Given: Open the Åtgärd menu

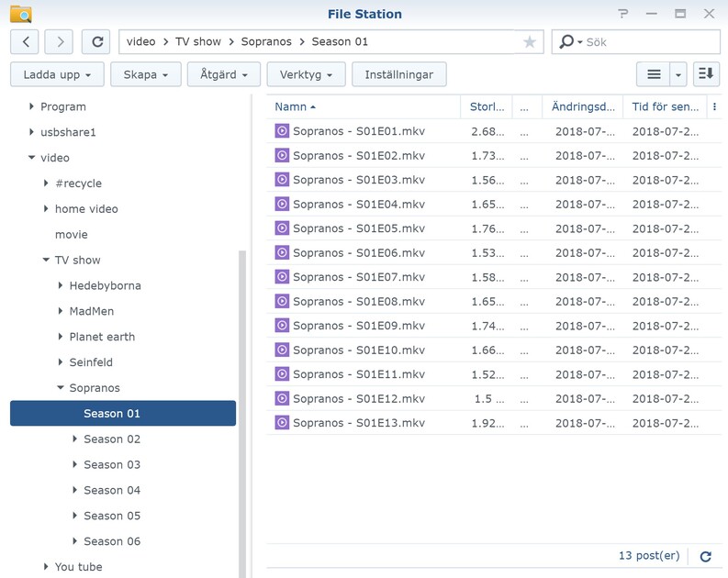Looking at the screenshot, I should click(x=224, y=74).
